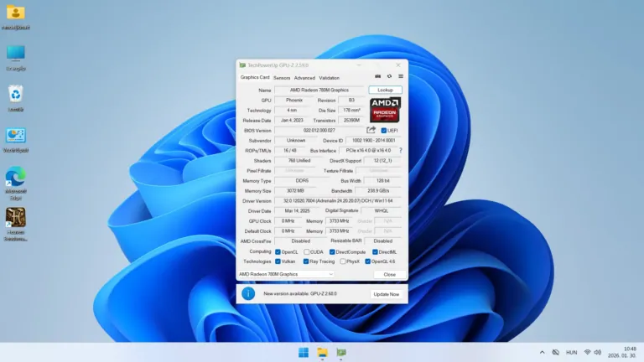Toggle the UEFI checkbox

coord(383,131)
